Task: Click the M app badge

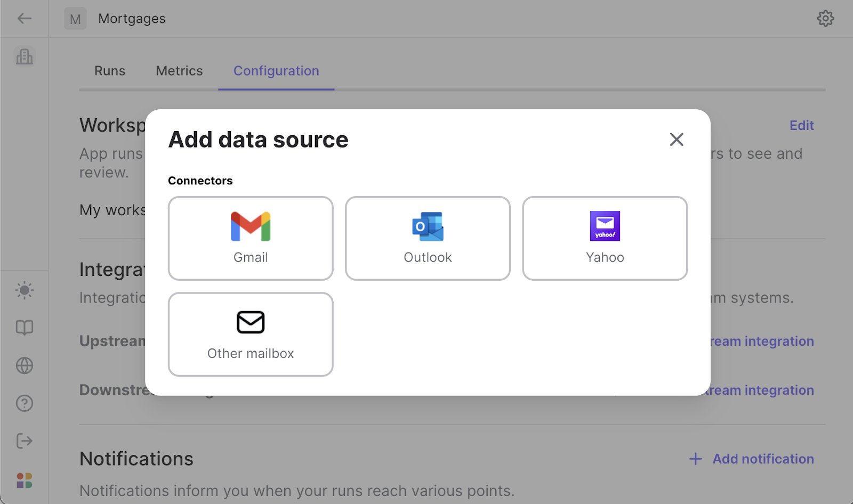Action: (75, 19)
